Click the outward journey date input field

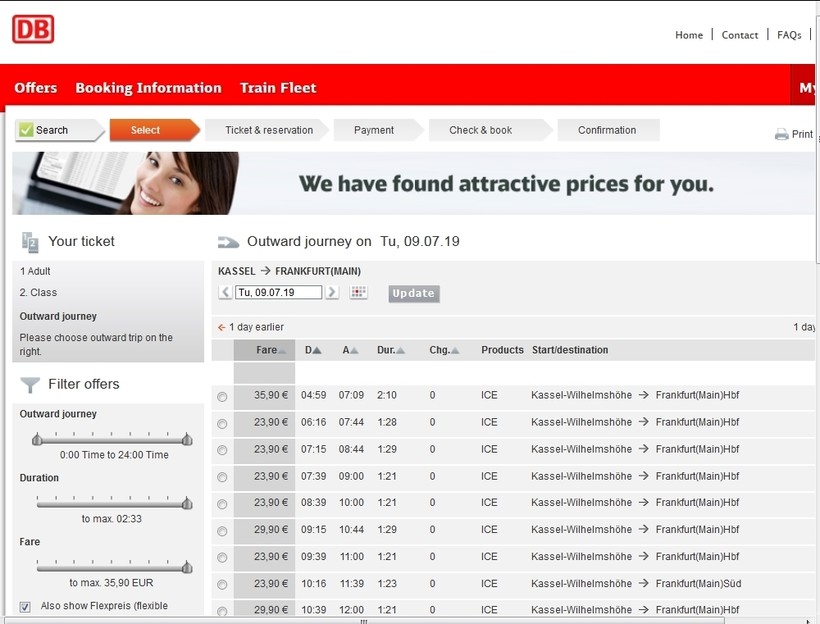click(279, 293)
